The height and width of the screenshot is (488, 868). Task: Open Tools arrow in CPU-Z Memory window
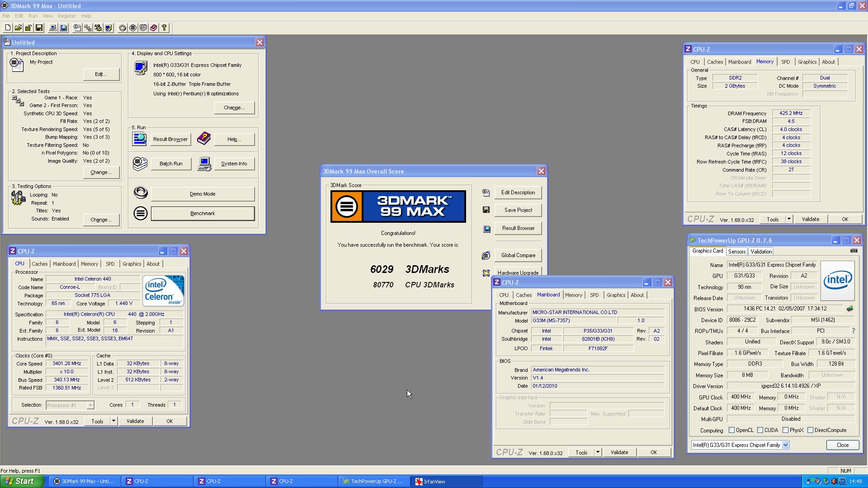[x=789, y=219]
